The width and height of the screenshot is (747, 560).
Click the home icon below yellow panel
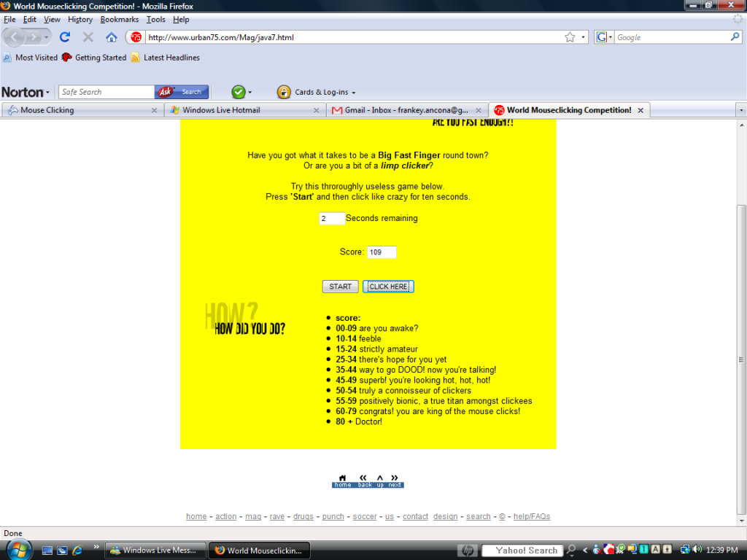[342, 481]
